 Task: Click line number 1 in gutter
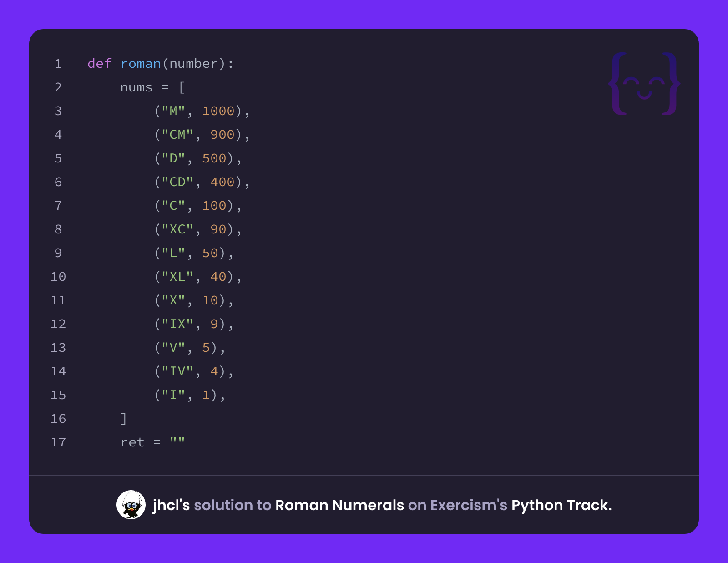coord(58,64)
